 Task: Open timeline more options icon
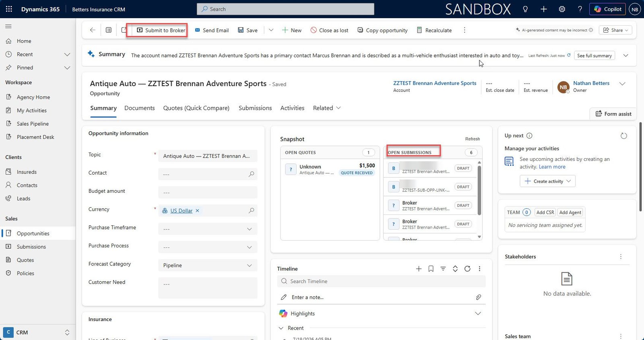pos(479,269)
